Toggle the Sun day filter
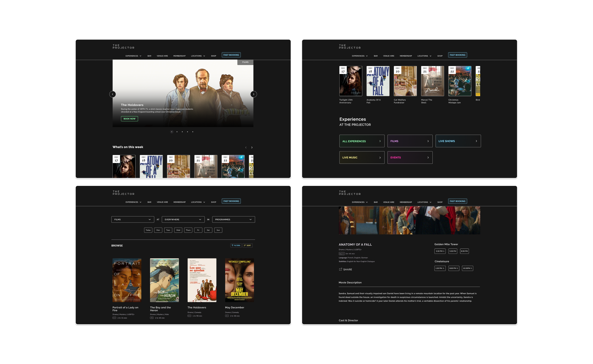The image size is (593, 364). [x=218, y=230]
